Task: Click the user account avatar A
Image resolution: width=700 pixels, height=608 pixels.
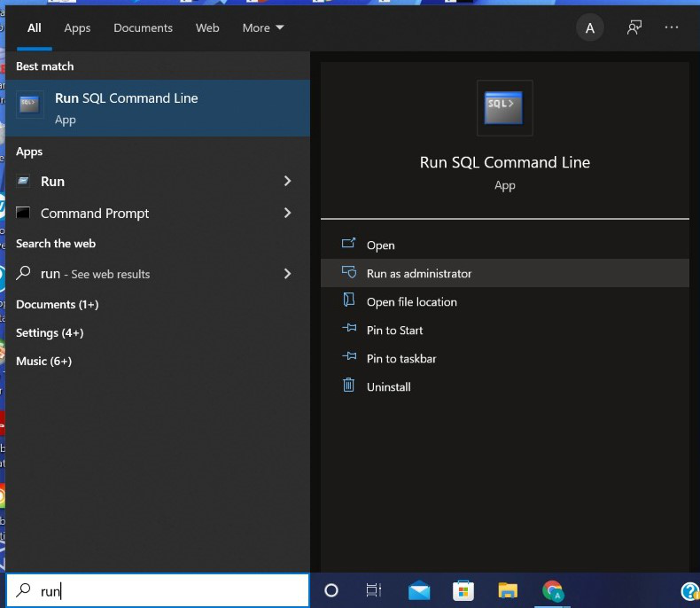Action: pyautogui.click(x=590, y=27)
